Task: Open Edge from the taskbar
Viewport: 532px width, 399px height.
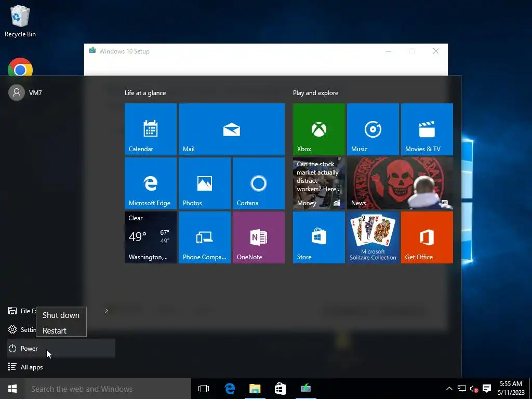Action: 230,389
